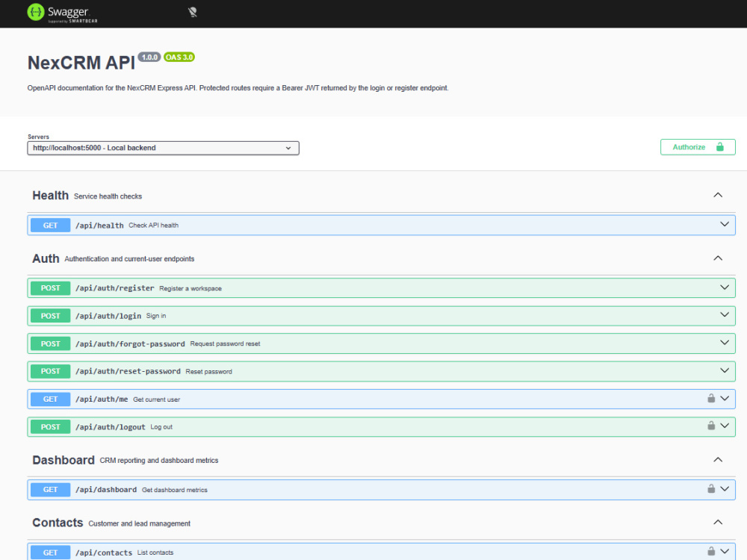This screenshot has height=560, width=747.
Task: Click lock icon on /api/auth/logout row
Action: click(x=711, y=426)
